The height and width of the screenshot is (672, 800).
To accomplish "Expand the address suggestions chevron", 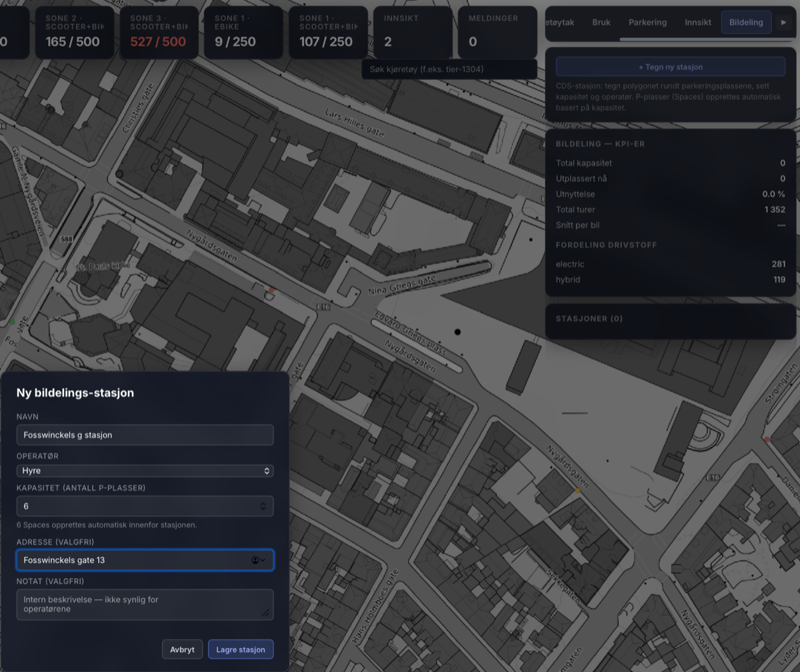I will click(263, 560).
